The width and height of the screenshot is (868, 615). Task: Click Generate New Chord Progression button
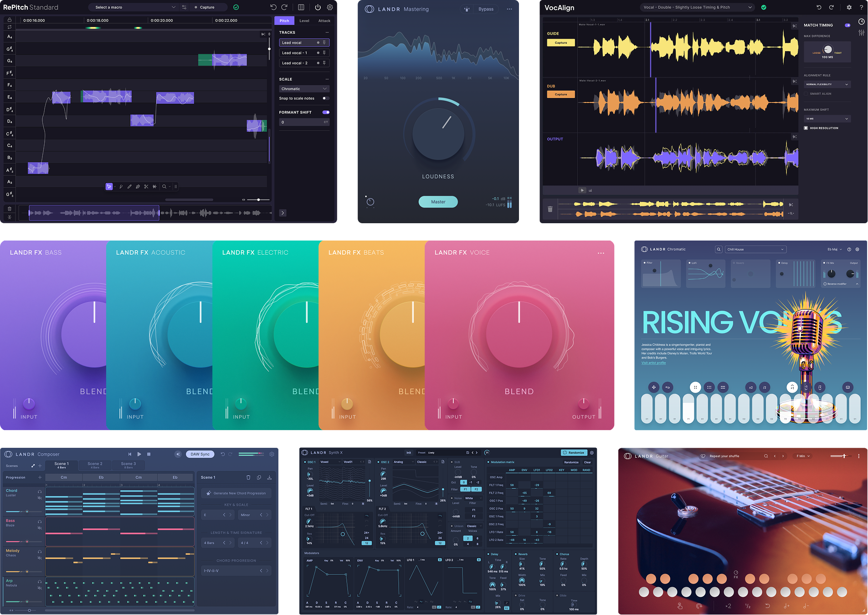[236, 493]
